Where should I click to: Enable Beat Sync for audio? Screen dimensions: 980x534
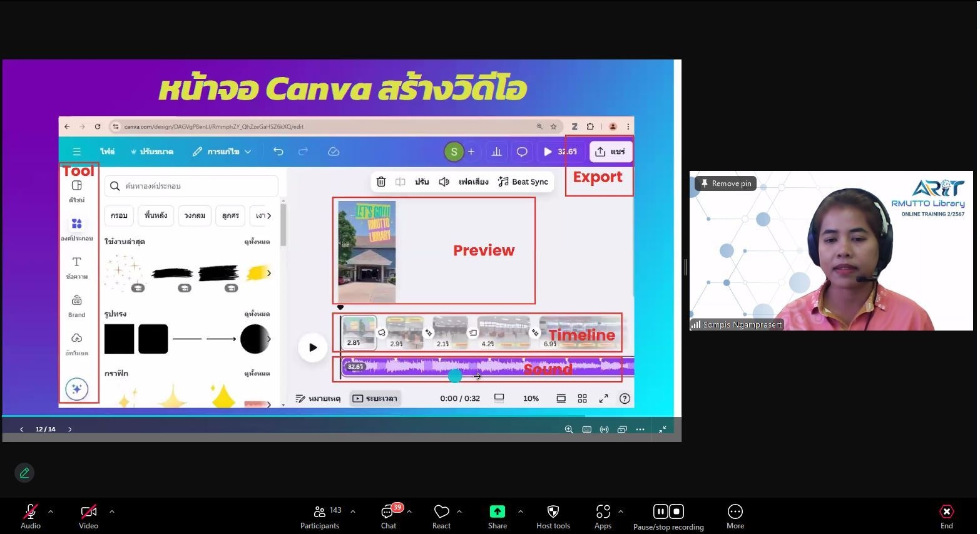point(523,182)
